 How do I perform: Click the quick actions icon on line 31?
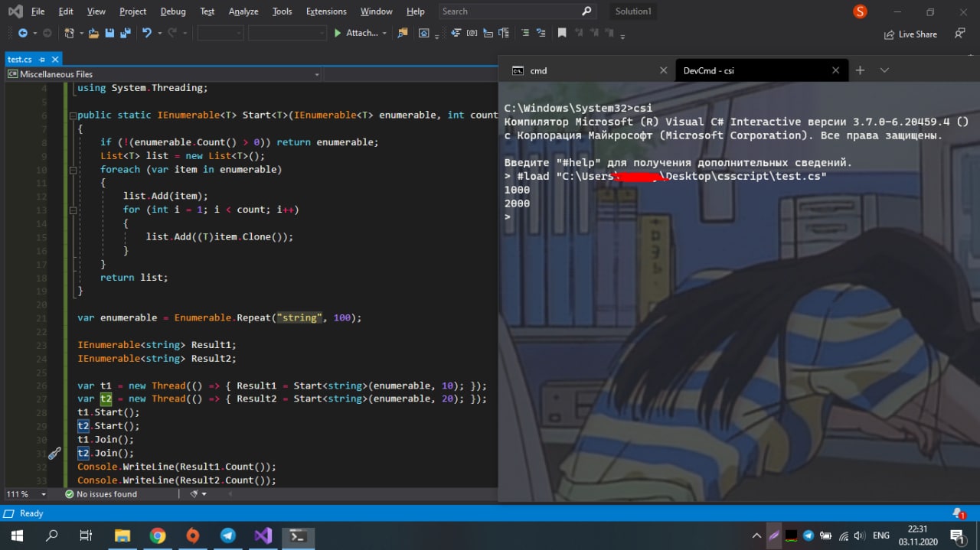[54, 453]
